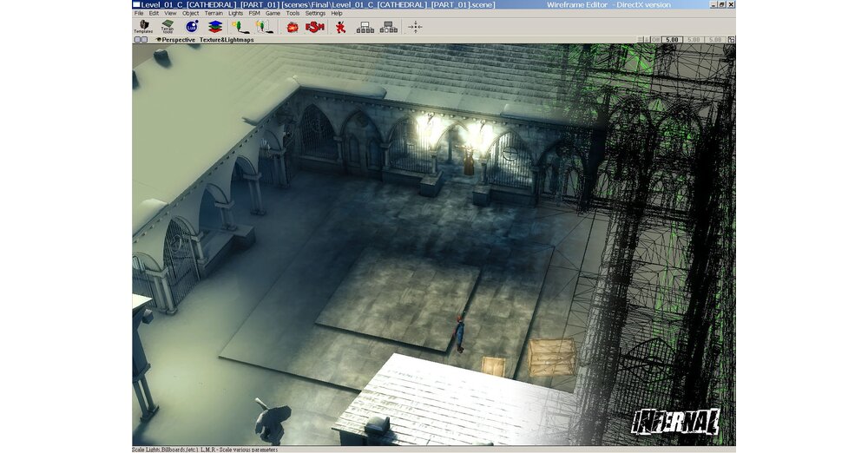Screen dimensions: 868x453
Task: Restore down the editor window
Action: 722,4
